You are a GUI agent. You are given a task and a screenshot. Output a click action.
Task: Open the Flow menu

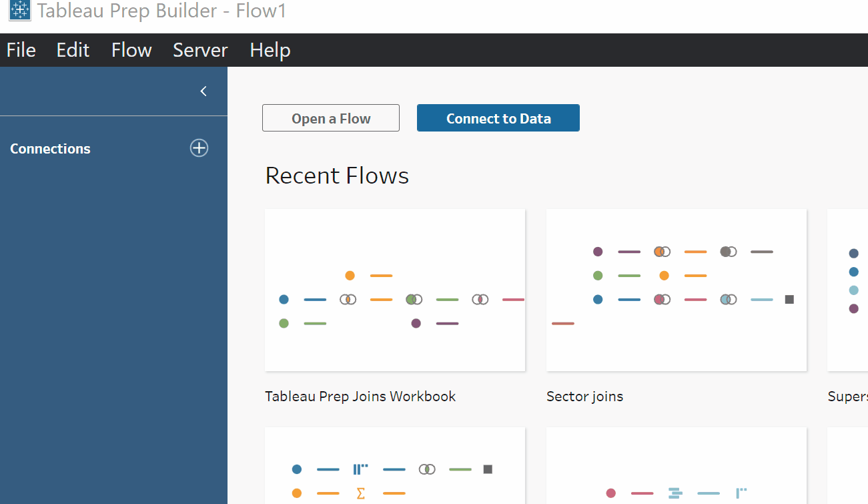click(x=131, y=50)
